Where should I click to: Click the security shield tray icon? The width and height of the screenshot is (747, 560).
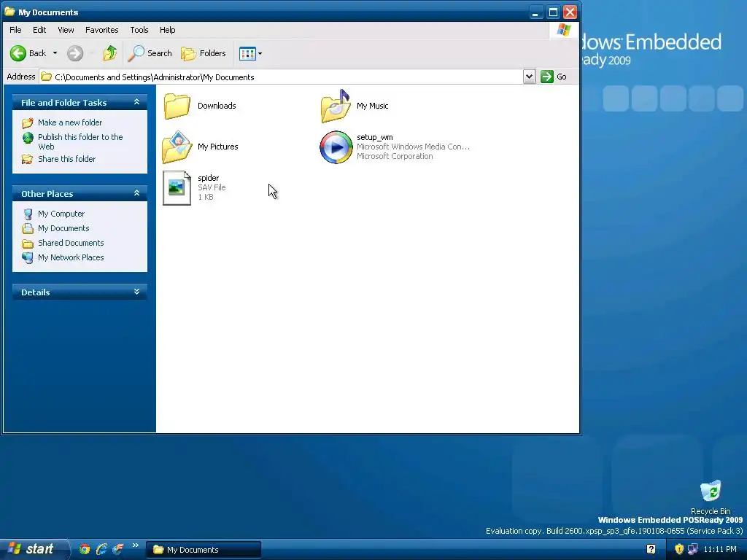(679, 549)
